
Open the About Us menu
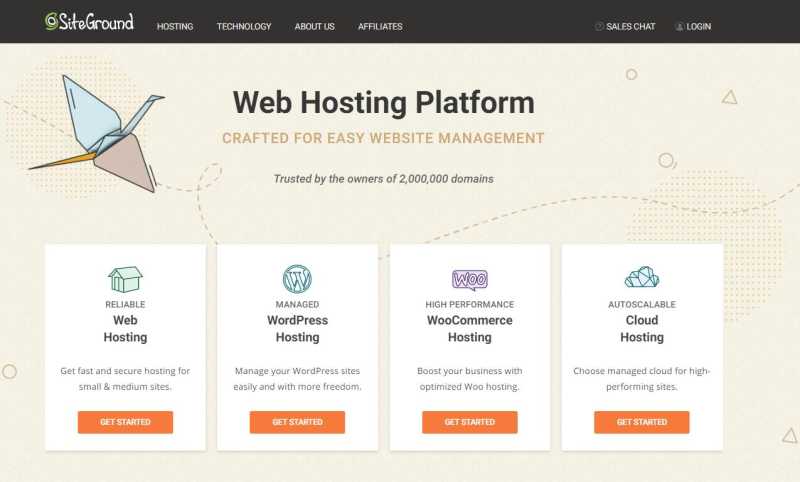(314, 27)
